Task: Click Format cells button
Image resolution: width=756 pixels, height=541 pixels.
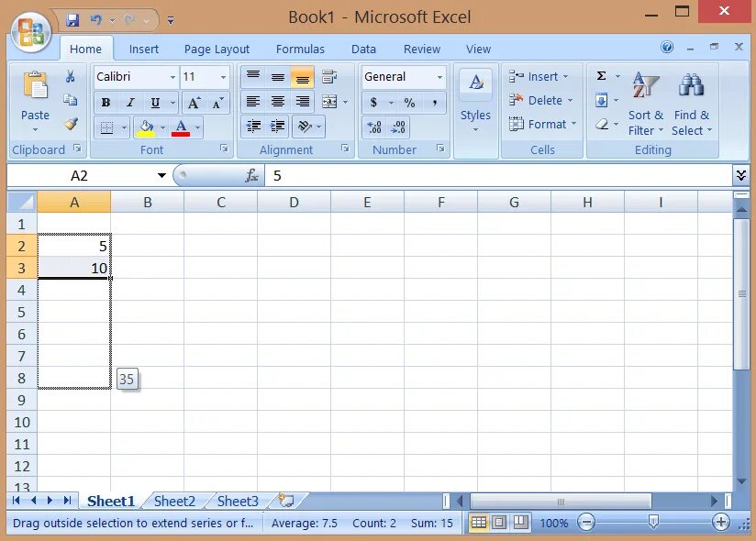Action: (x=542, y=125)
